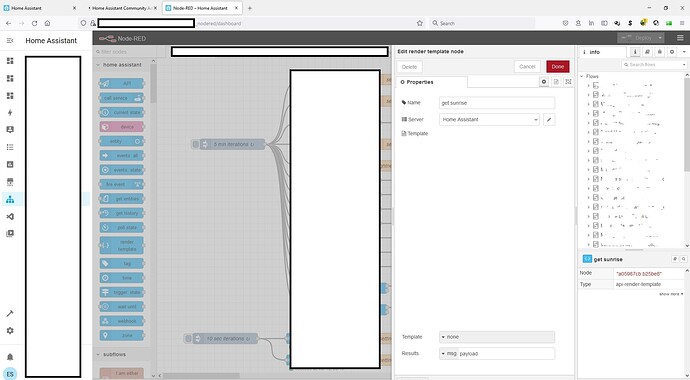Open Home Assistant Settings gear icon

(x=10, y=330)
